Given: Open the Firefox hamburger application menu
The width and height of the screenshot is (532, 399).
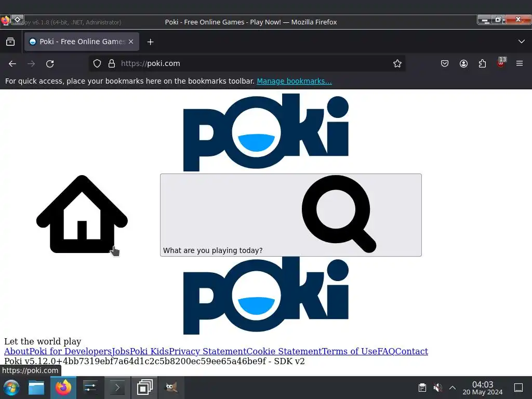Looking at the screenshot, I should coord(520,63).
